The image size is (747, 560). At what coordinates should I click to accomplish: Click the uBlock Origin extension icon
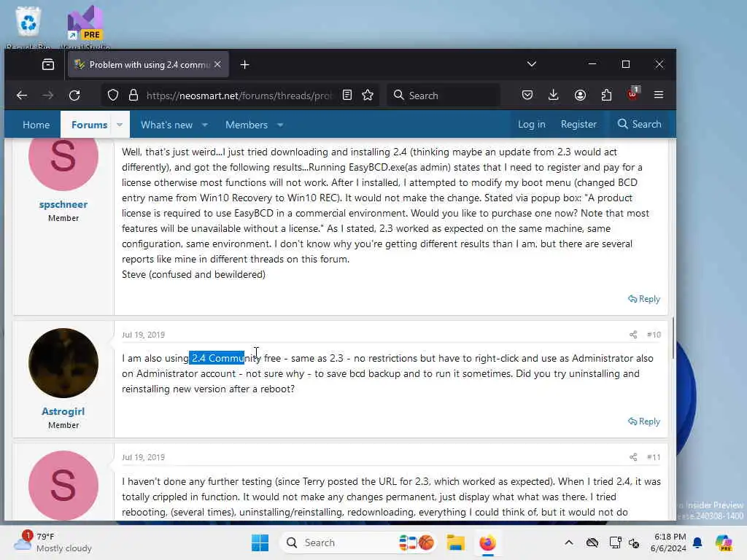pos(632,94)
